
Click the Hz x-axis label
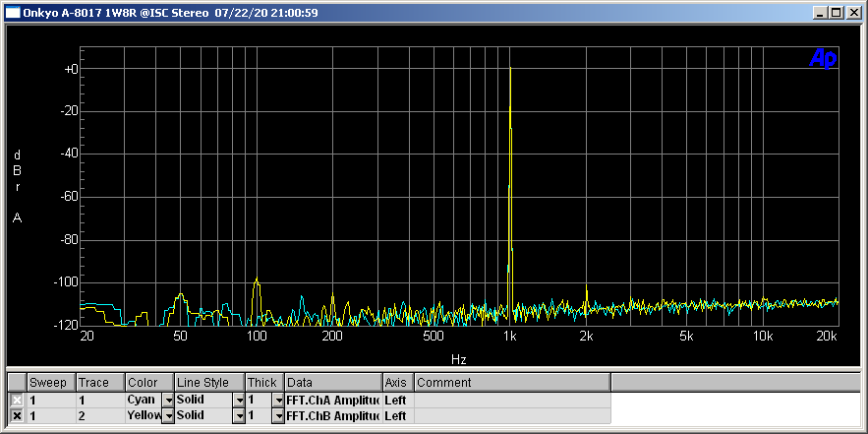[458, 360]
